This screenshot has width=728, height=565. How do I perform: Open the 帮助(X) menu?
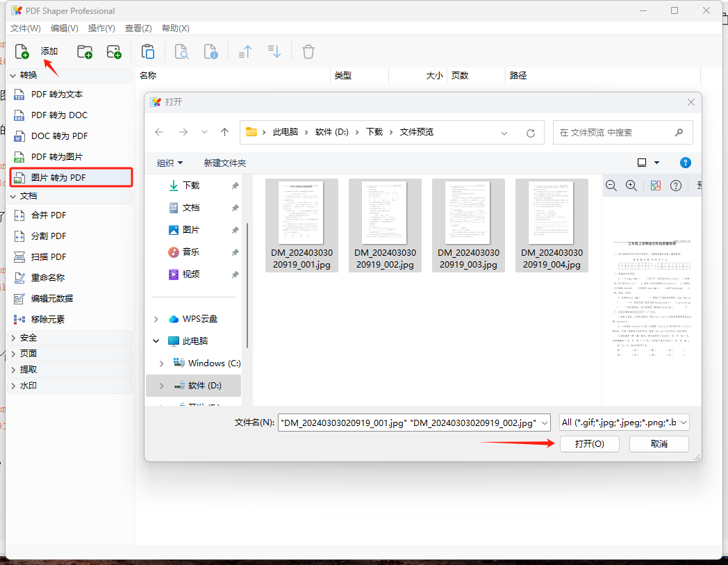click(x=175, y=28)
